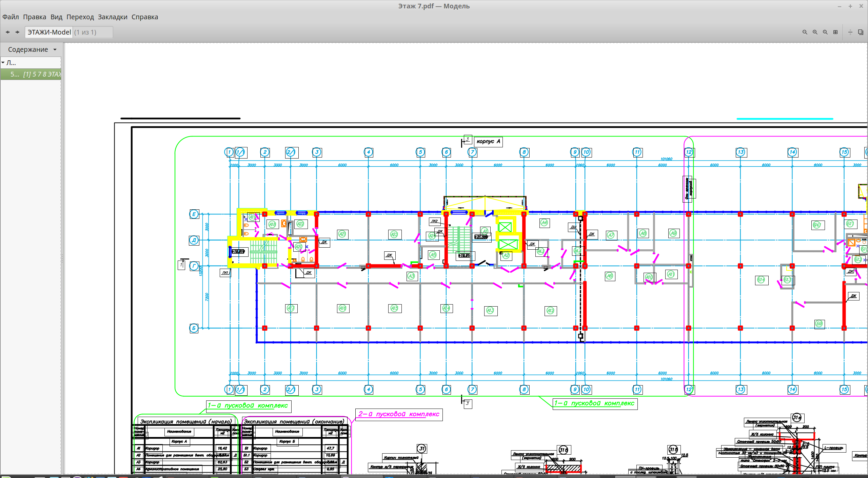The height and width of the screenshot is (478, 868).
Task: Open the Содержание sidebar dropdown
Action: pyautogui.click(x=32, y=49)
